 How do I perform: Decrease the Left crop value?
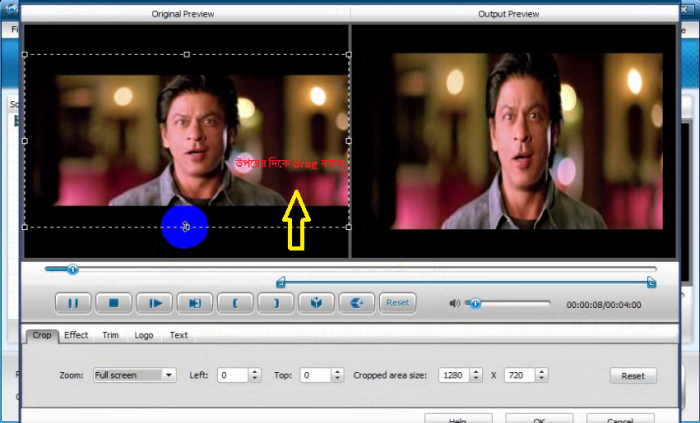click(254, 379)
